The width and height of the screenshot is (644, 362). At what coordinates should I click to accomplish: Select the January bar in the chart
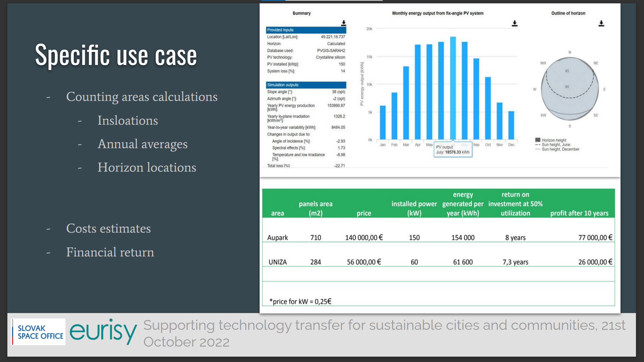[383, 122]
